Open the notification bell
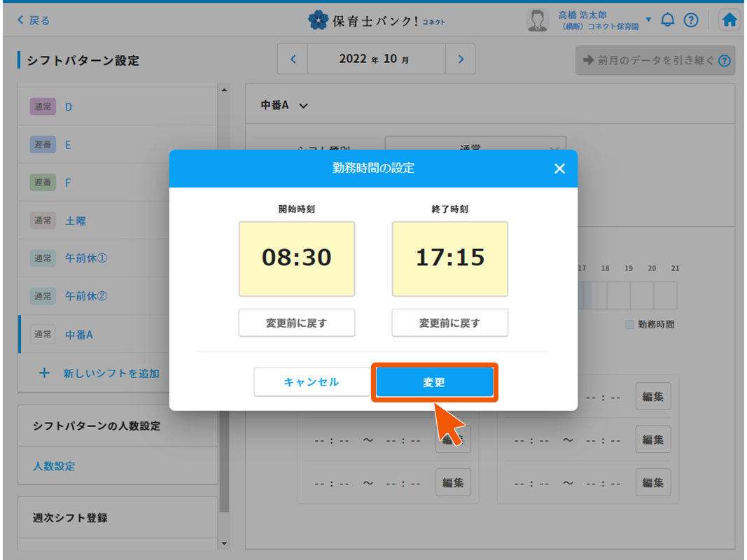This screenshot has width=747, height=560. point(668,20)
